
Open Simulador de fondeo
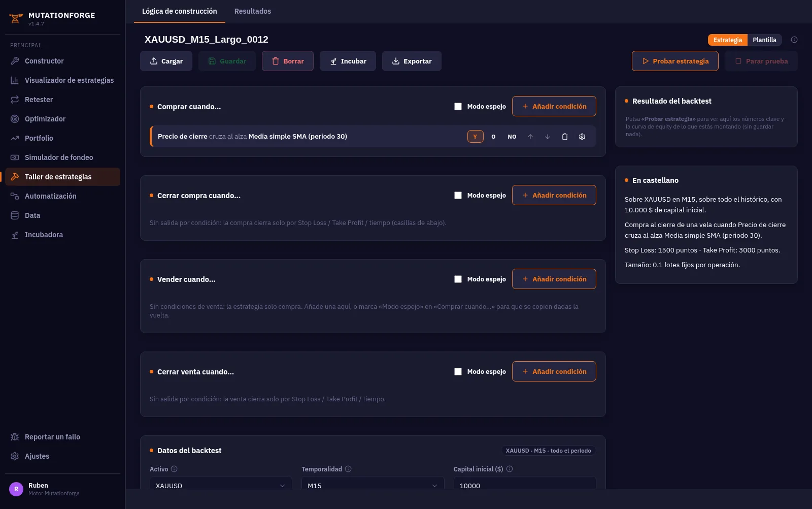62,157
